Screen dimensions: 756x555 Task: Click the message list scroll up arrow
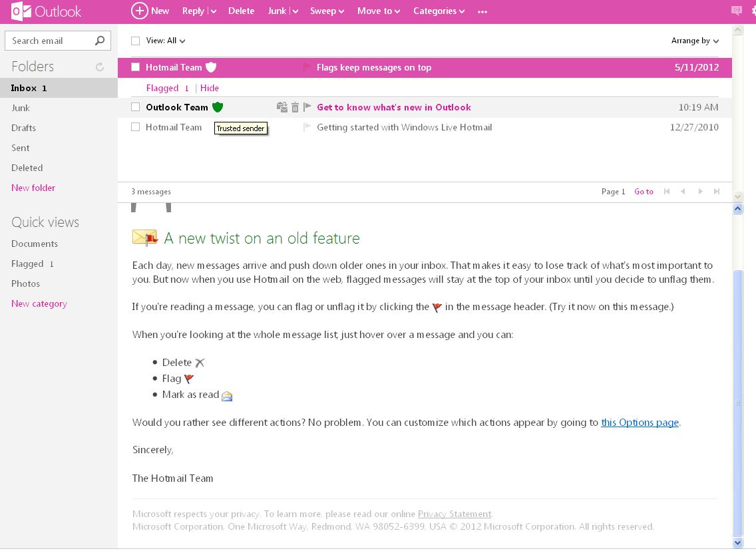click(737, 30)
